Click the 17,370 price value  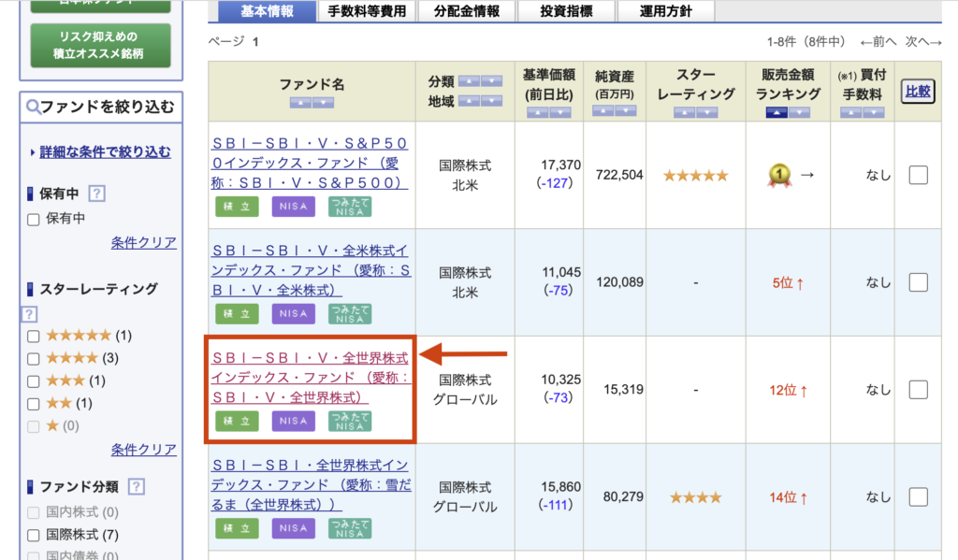coord(561,165)
